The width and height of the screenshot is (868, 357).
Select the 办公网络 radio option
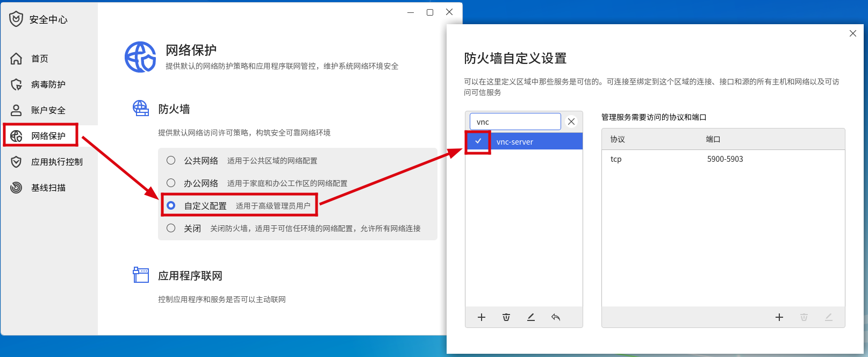[x=171, y=183]
